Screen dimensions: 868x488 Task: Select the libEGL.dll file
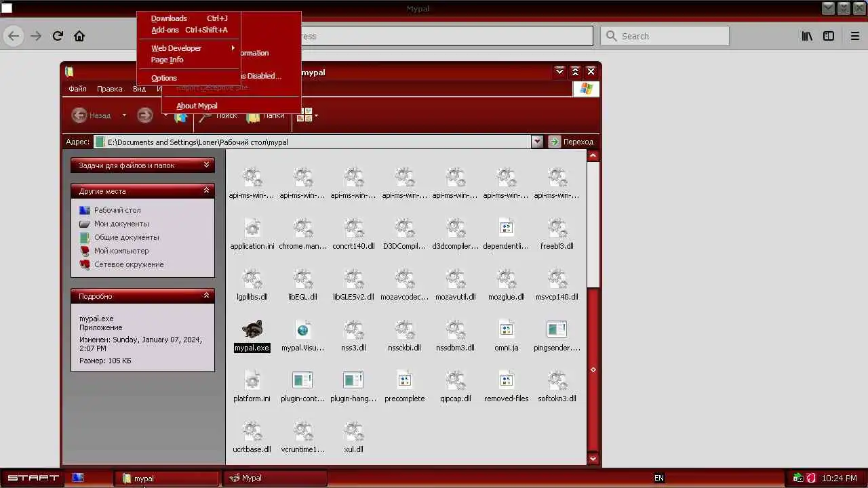pyautogui.click(x=303, y=285)
